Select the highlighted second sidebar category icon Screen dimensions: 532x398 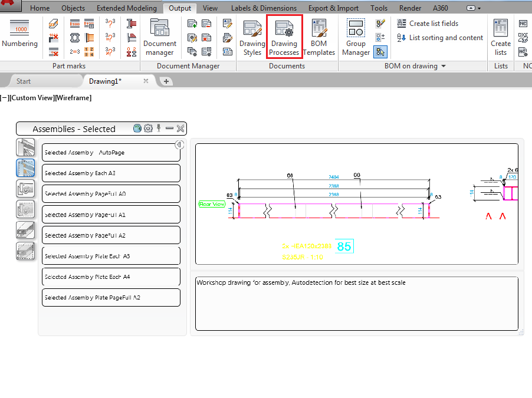pyautogui.click(x=25, y=168)
